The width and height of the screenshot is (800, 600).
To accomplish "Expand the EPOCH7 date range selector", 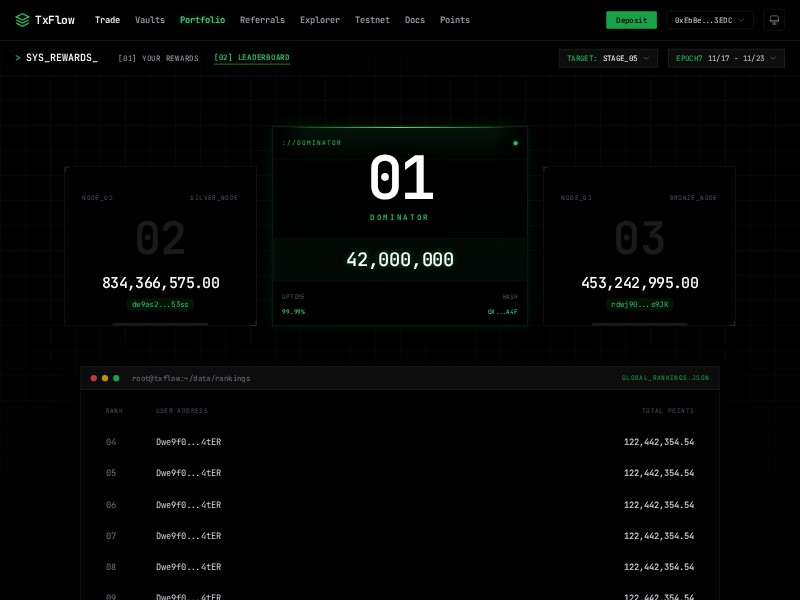I will tap(726, 58).
